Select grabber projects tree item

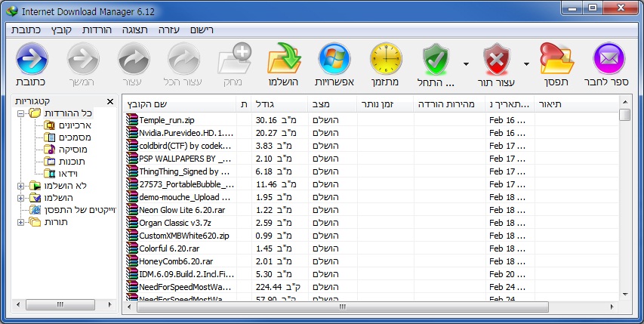(80, 210)
